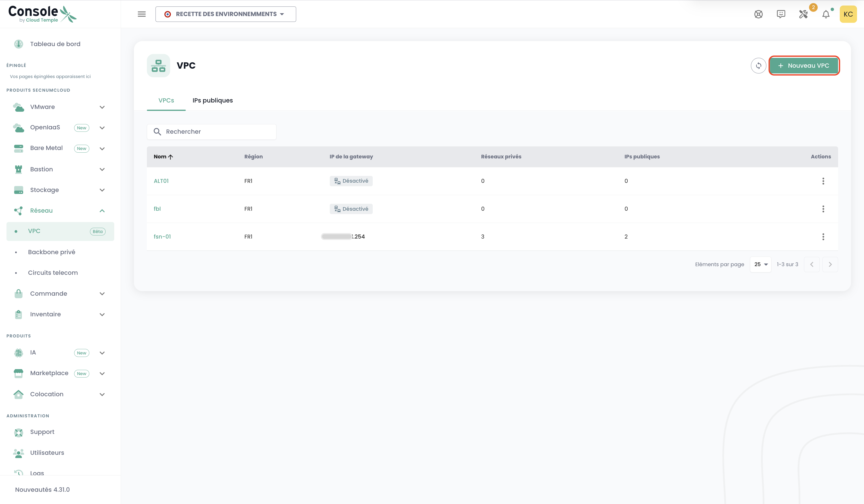Switch to the IPs publiques tab
This screenshot has height=504, width=864.
click(213, 101)
